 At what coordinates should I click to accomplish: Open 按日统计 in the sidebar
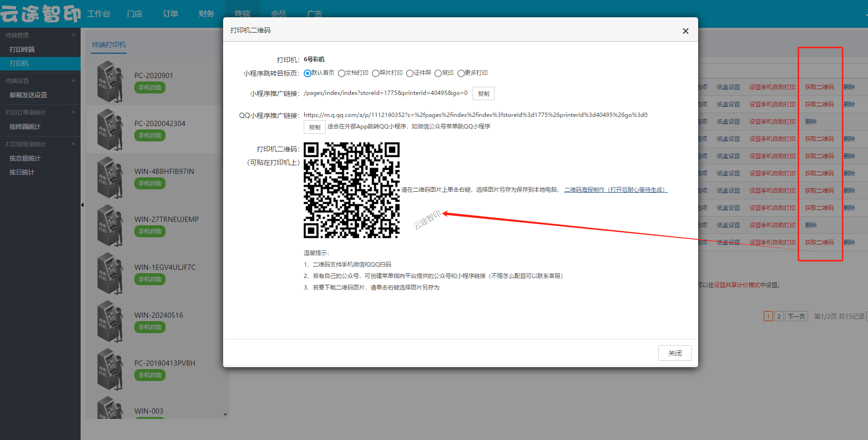pyautogui.click(x=22, y=172)
